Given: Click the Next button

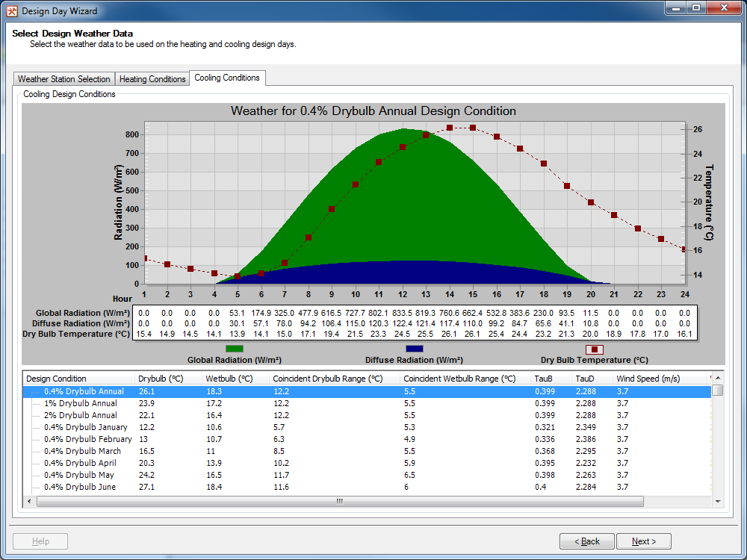Looking at the screenshot, I should (644, 541).
